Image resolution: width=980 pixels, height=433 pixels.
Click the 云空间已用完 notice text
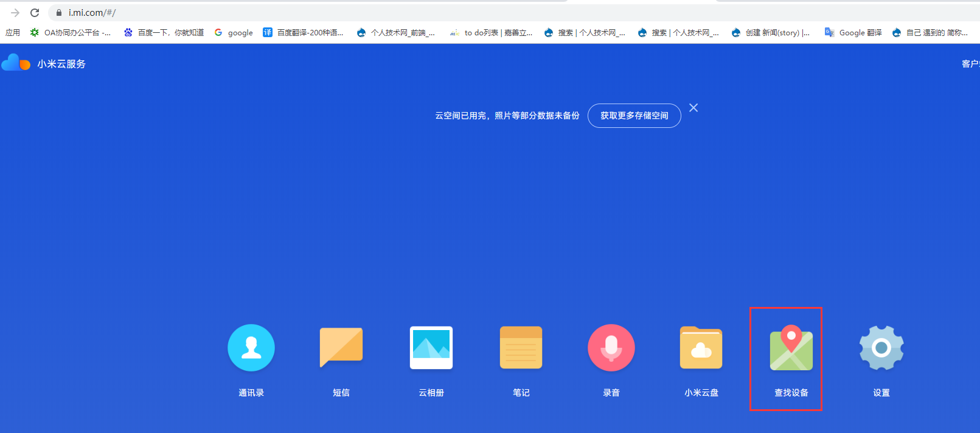(507, 116)
